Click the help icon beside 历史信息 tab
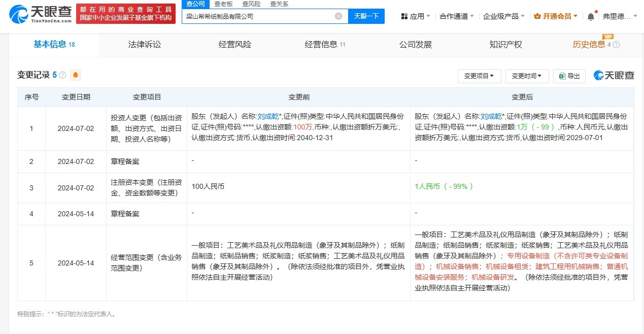This screenshot has height=334, width=644. 617,45
